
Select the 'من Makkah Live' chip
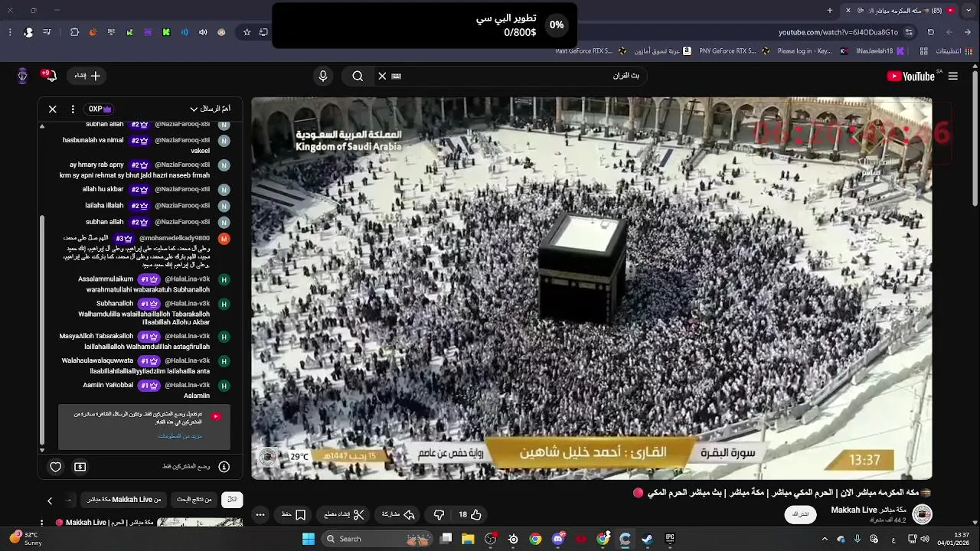click(x=124, y=500)
